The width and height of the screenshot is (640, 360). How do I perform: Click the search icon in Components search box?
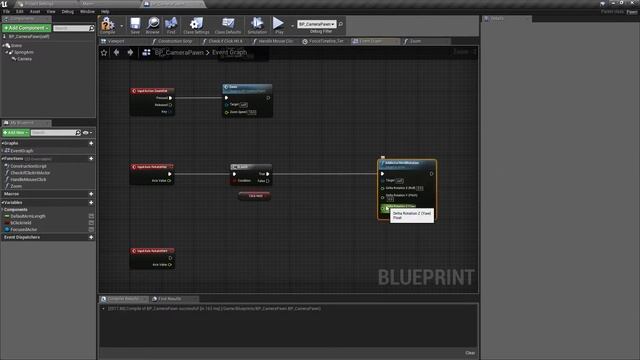pos(91,28)
